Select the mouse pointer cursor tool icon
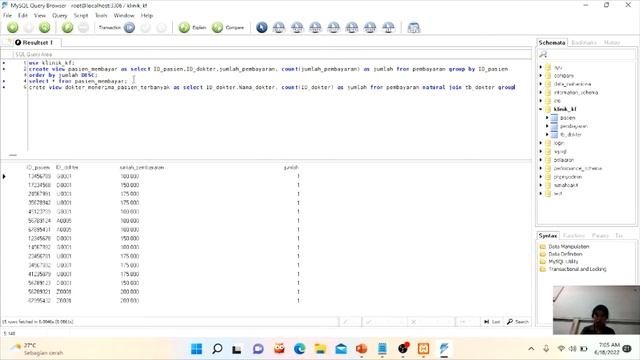The width and height of the screenshot is (640, 360). coord(262,27)
